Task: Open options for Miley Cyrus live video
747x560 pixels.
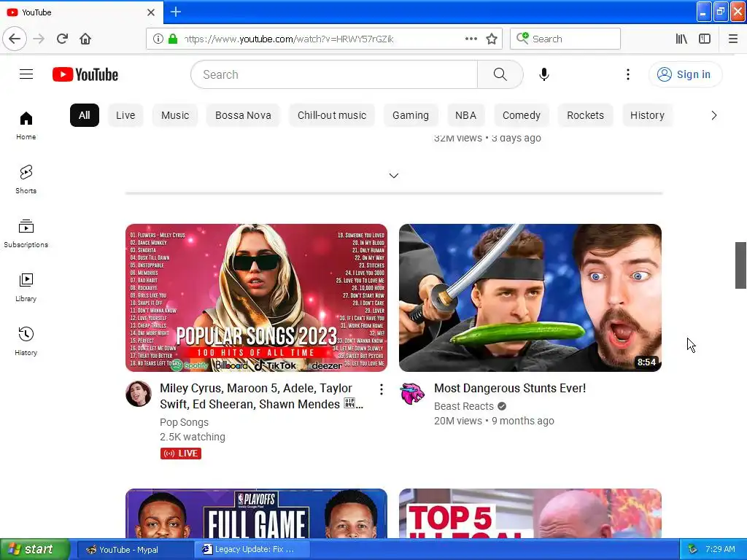Action: click(382, 389)
